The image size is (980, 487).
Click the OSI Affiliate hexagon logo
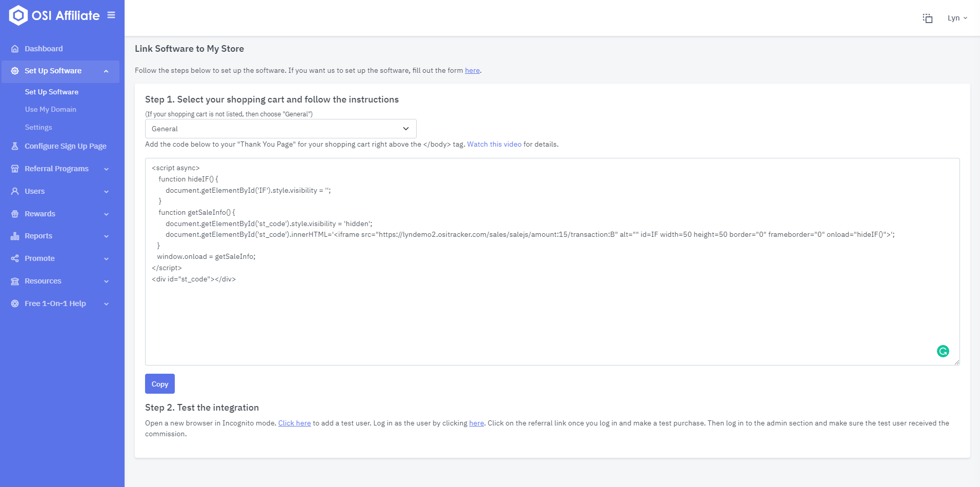point(18,15)
